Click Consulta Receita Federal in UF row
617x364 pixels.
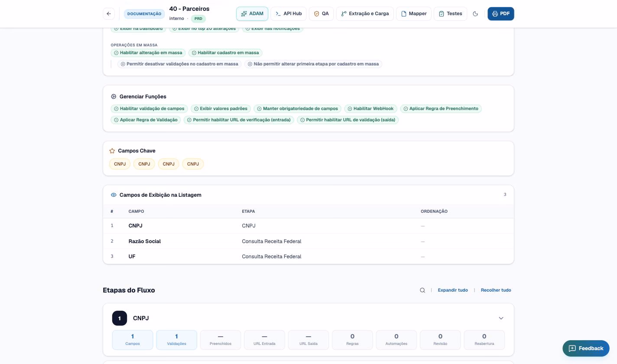click(x=272, y=257)
